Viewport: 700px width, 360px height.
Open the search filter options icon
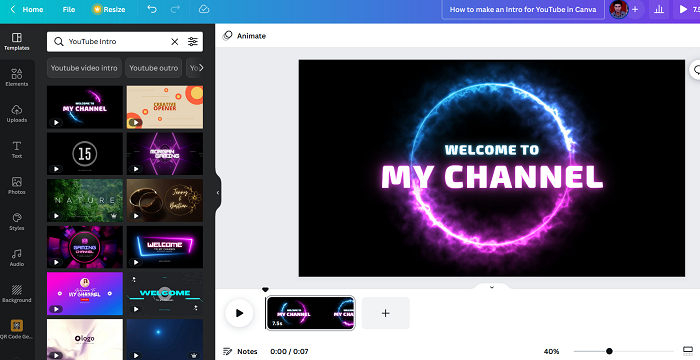click(x=192, y=42)
